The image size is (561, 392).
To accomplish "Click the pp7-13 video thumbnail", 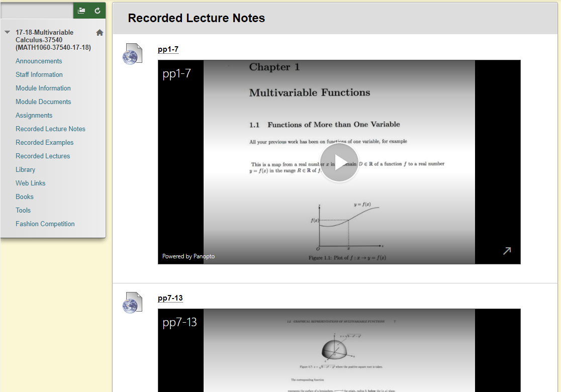I will 339,352.
